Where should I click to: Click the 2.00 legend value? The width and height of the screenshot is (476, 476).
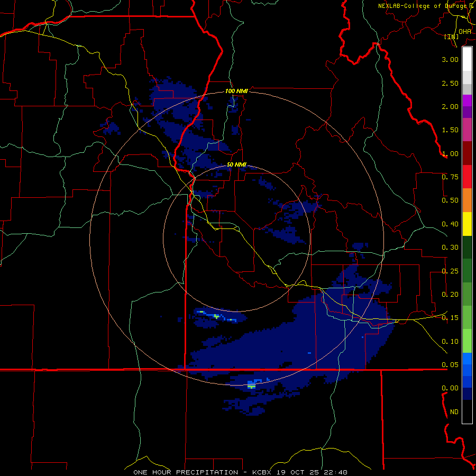450,106
